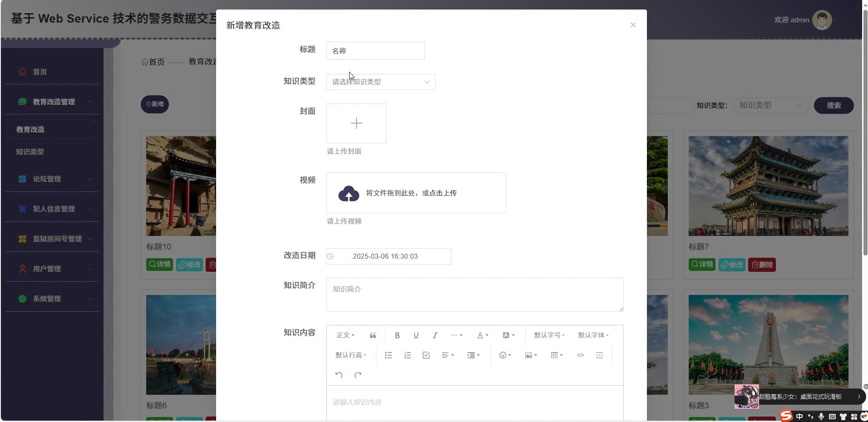Open the text alignment options
Screen dimensions: 868x422
[x=448, y=355]
